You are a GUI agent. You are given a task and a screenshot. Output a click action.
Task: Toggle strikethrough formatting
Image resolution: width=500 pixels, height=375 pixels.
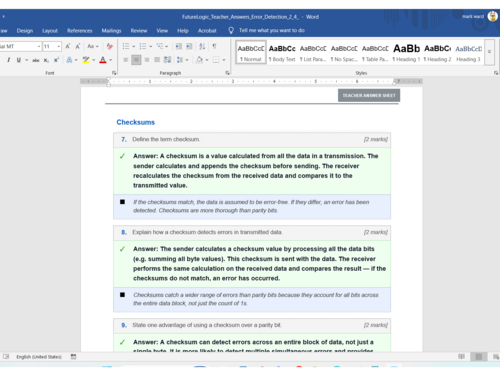tap(36, 60)
